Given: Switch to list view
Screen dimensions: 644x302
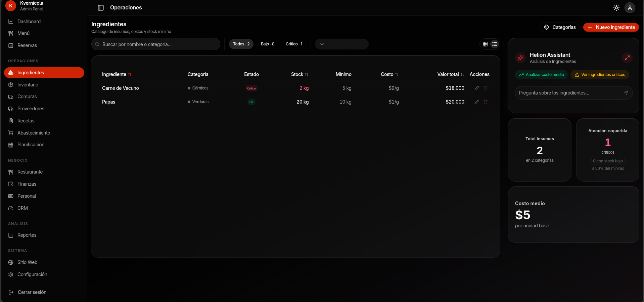Looking at the screenshot, I should point(495,44).
